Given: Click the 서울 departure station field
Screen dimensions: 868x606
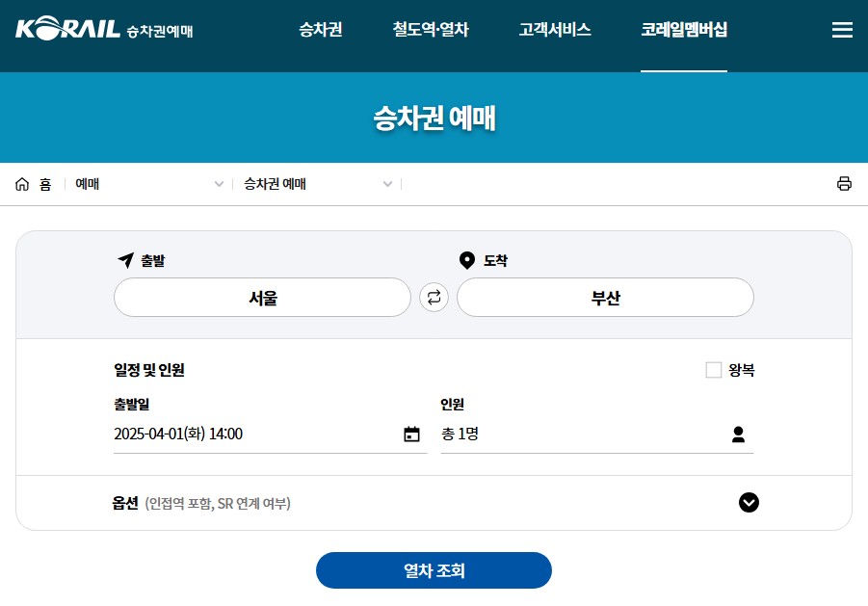Looking at the screenshot, I should (262, 297).
